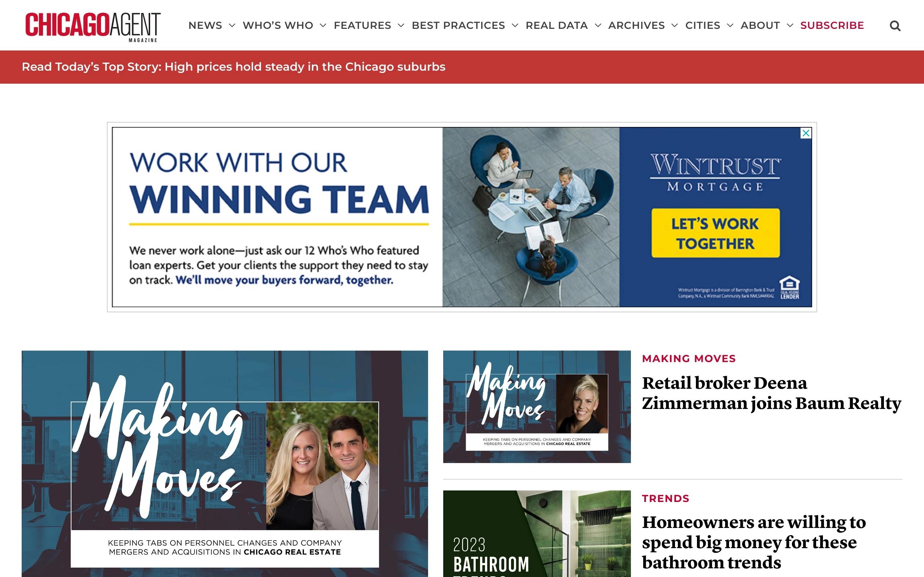The image size is (924, 577).
Task: Click the Equal Housing Lender icon
Action: tap(789, 288)
